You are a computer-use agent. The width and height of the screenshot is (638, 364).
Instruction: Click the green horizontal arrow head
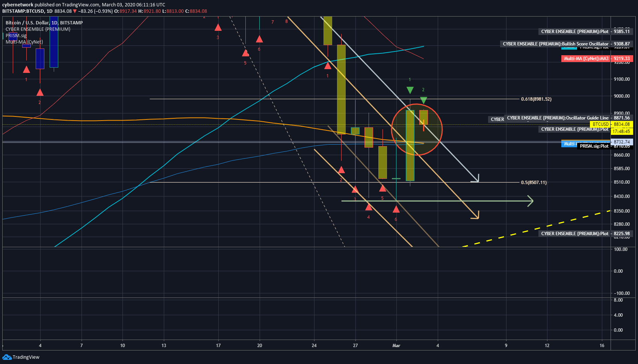point(530,201)
